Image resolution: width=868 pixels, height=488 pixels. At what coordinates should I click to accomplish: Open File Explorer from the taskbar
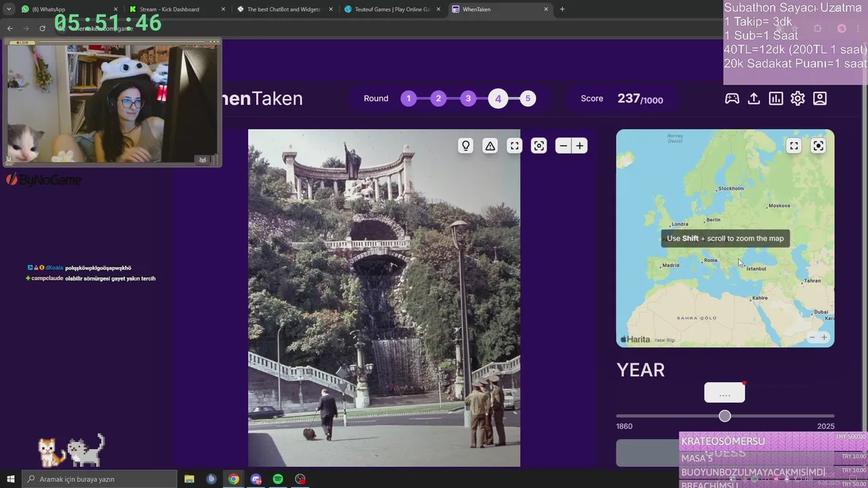point(189,479)
